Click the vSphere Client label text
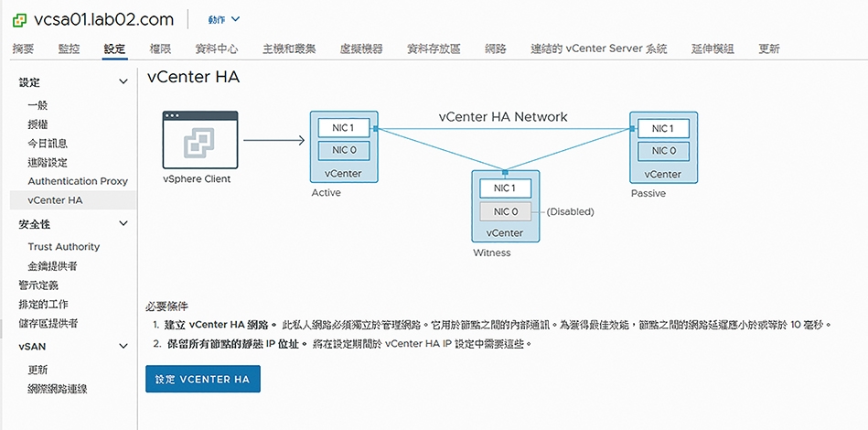The width and height of the screenshot is (868, 430). (197, 178)
